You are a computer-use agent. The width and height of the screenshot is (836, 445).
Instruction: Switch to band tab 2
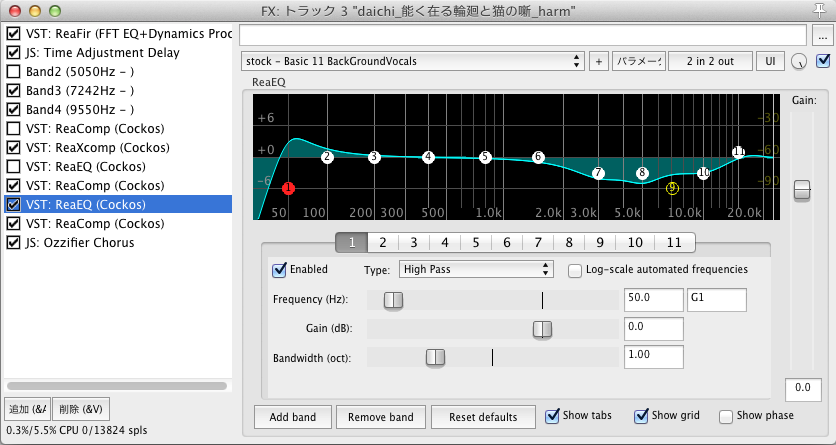[382, 242]
